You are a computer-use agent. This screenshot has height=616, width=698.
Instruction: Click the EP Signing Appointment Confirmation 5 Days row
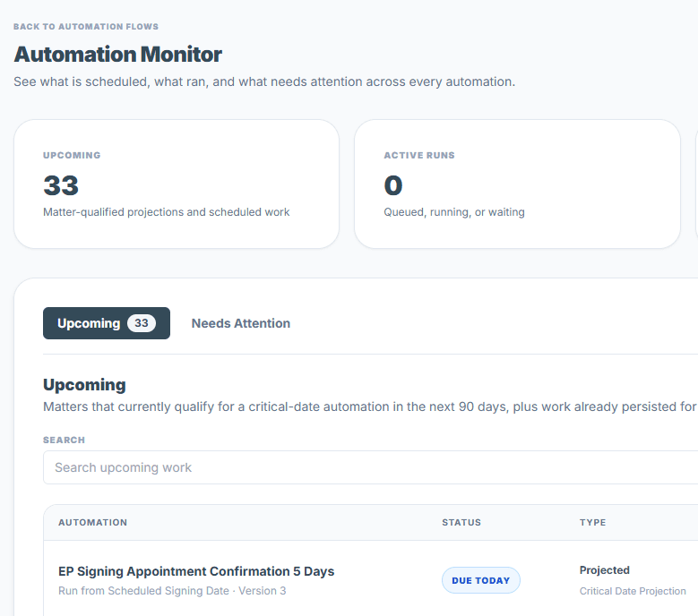[370, 580]
